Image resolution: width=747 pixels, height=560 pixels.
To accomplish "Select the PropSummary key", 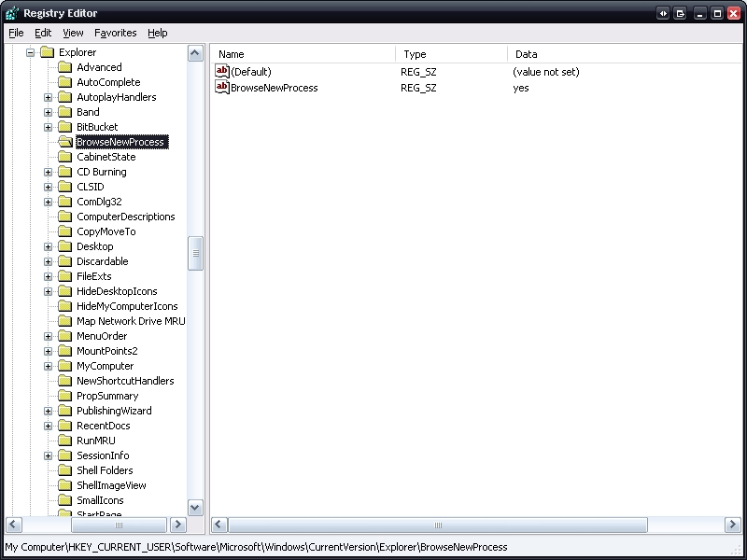I will pyautogui.click(x=107, y=396).
